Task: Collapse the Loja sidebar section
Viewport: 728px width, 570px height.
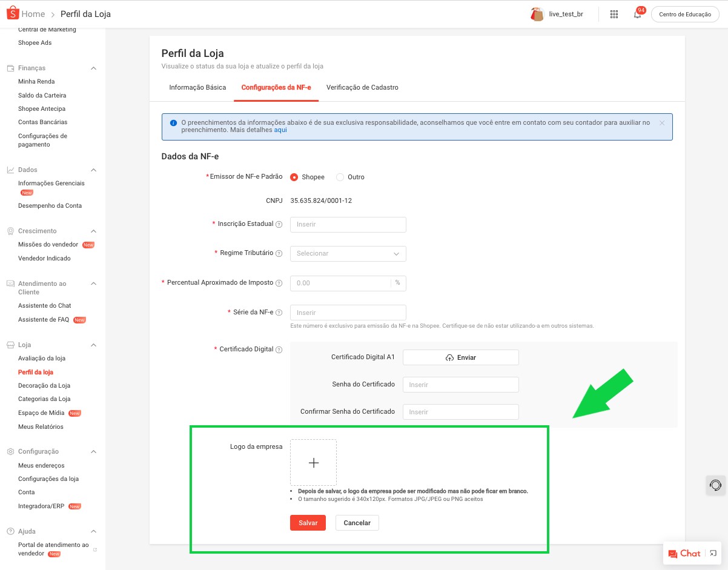Action: pos(92,345)
